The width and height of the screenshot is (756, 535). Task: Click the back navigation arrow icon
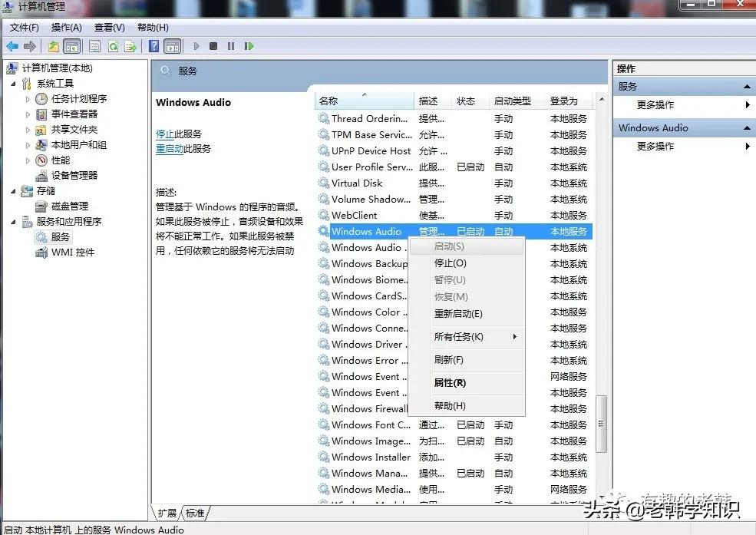point(12,46)
